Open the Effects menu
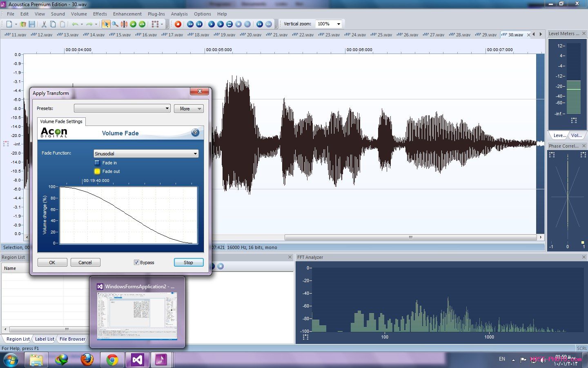The width and height of the screenshot is (588, 368). pos(100,14)
